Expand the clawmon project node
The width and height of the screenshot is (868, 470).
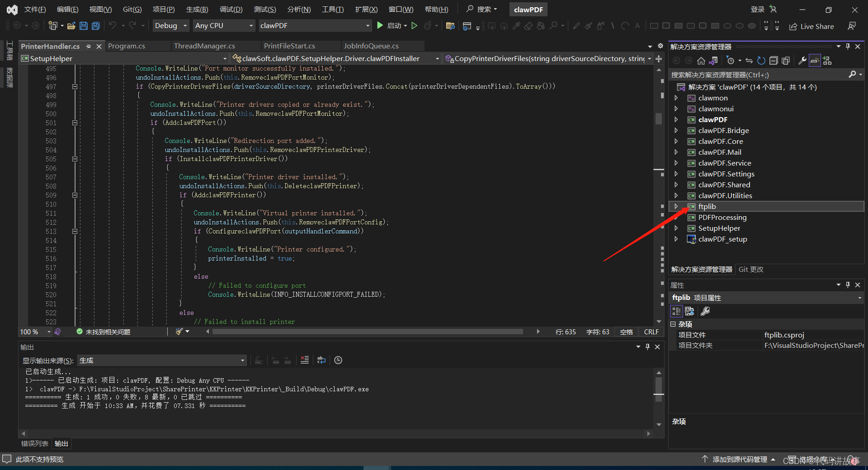[x=676, y=98]
